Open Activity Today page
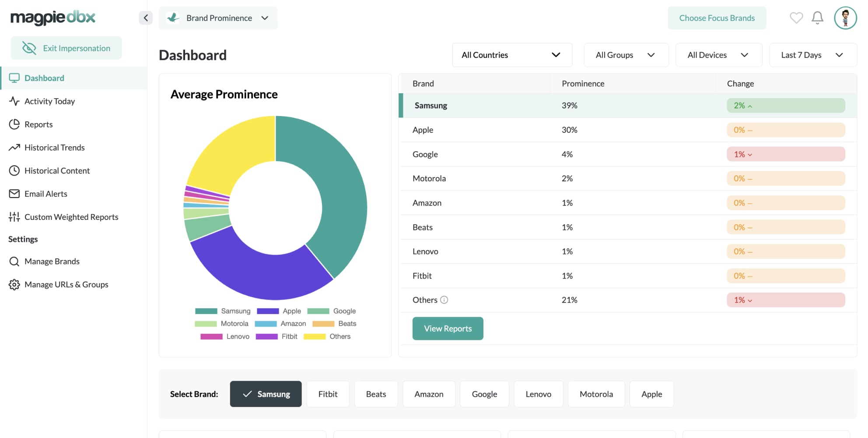 [x=73, y=101]
